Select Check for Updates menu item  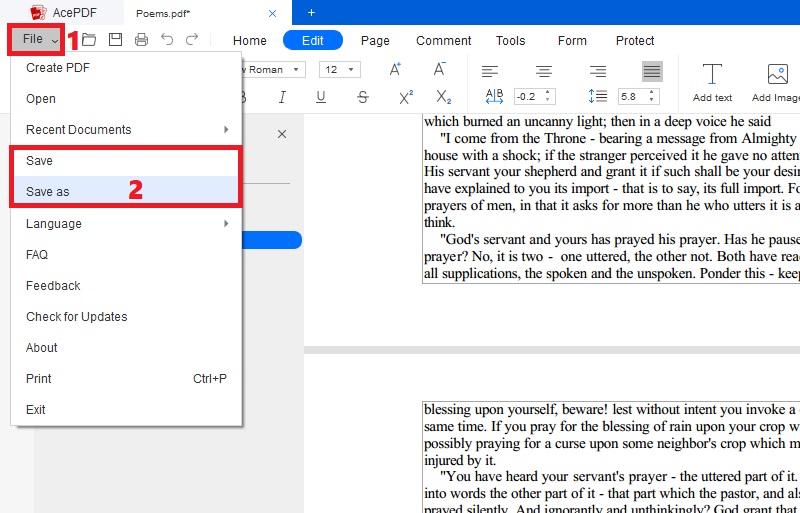pyautogui.click(x=126, y=316)
